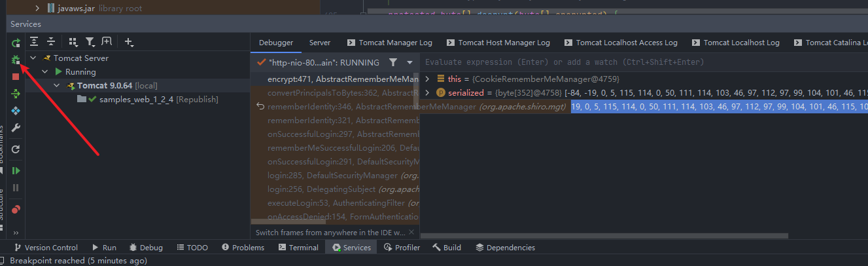Select onSuccessfulLogin:291 frame
This screenshot has height=266, width=868.
[x=336, y=161]
